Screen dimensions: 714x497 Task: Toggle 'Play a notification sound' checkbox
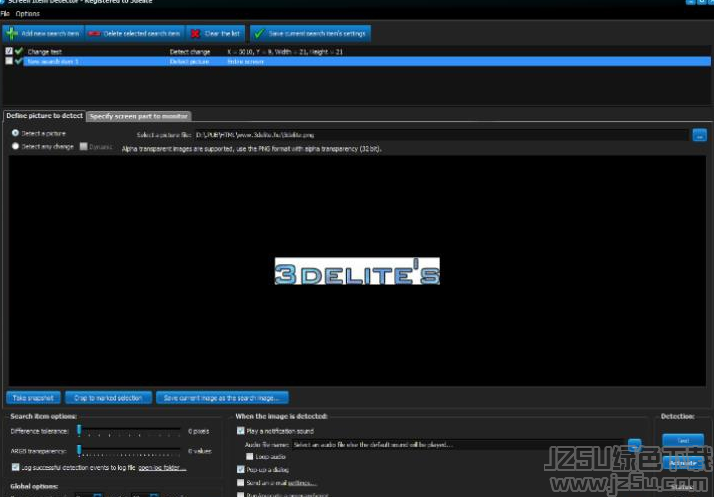pyautogui.click(x=240, y=430)
